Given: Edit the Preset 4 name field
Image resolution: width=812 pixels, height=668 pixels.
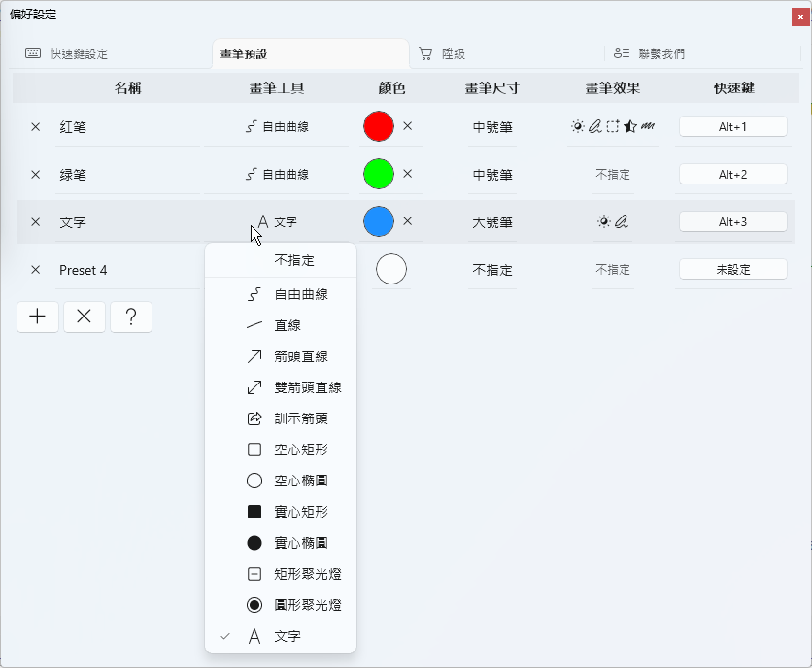Looking at the screenshot, I should tap(127, 270).
